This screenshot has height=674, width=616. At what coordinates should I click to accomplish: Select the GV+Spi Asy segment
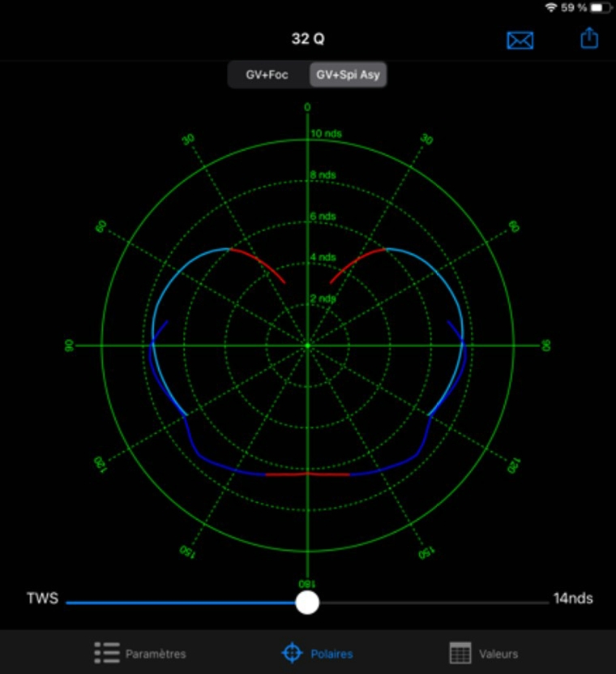click(x=348, y=75)
